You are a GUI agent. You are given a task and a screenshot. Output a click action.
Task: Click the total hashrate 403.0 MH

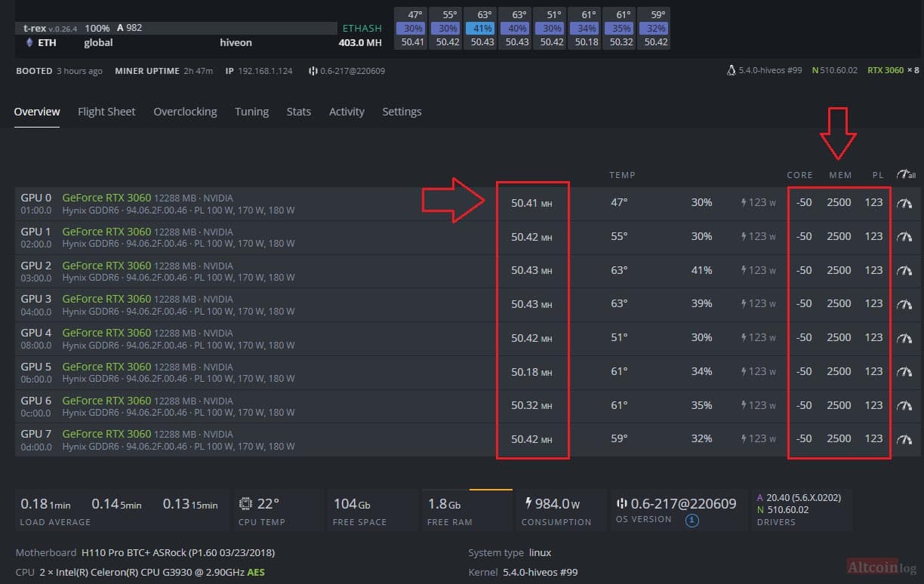pyautogui.click(x=360, y=43)
